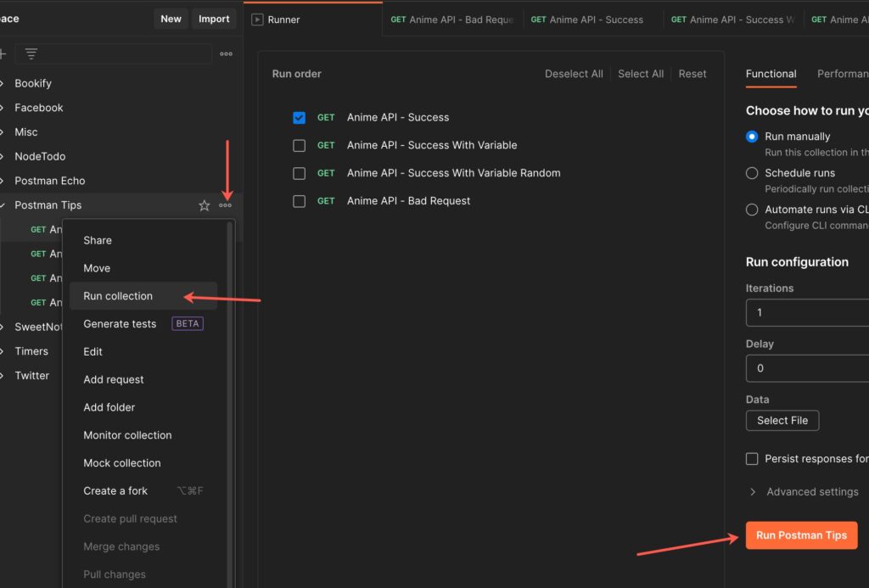Click the star icon beside Postman Tips
869x588 pixels.
(x=204, y=205)
